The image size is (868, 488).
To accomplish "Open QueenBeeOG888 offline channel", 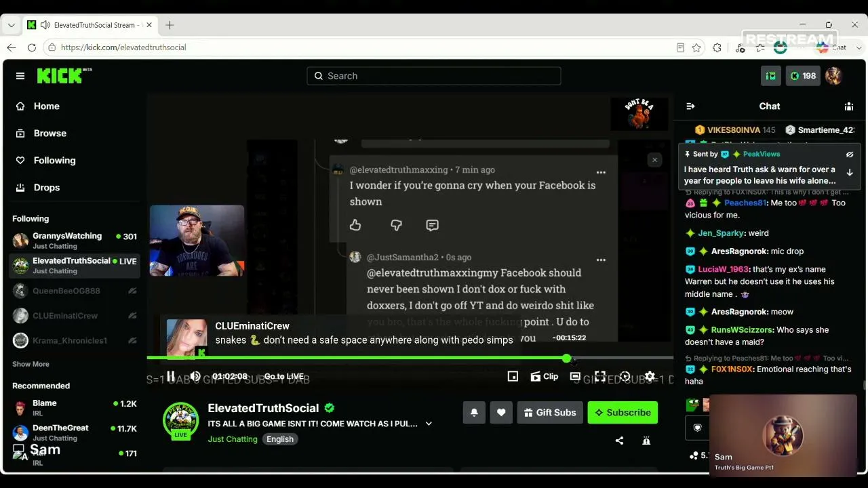I will 75,291.
